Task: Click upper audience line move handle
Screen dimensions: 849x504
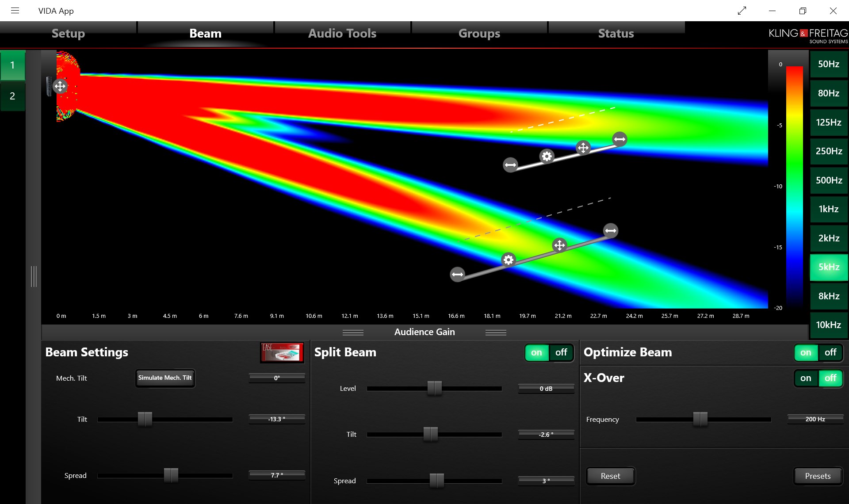Action: tap(583, 147)
